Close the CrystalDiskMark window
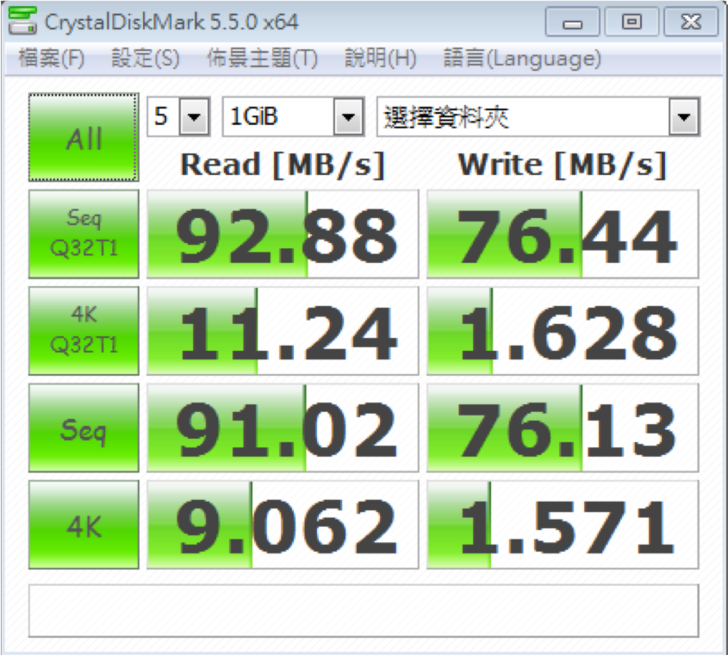728x655 pixels. (691, 21)
